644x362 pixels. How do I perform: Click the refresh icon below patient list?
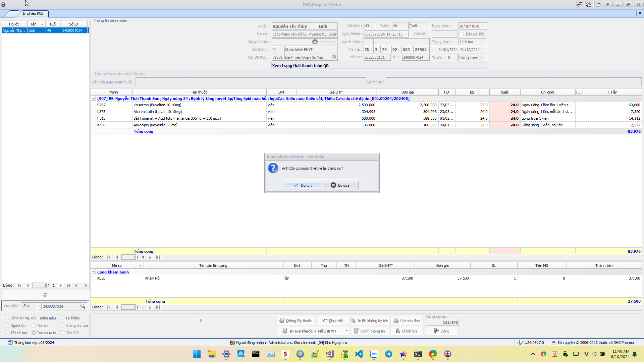(x=45, y=295)
